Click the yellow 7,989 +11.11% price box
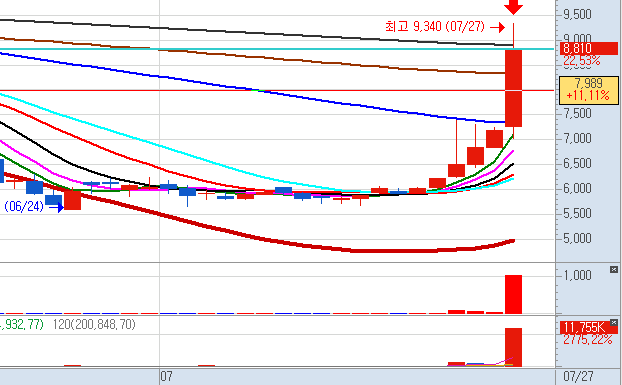 [589, 90]
